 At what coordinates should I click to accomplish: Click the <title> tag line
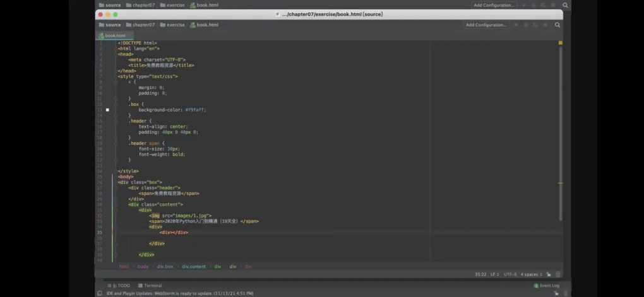(161, 65)
